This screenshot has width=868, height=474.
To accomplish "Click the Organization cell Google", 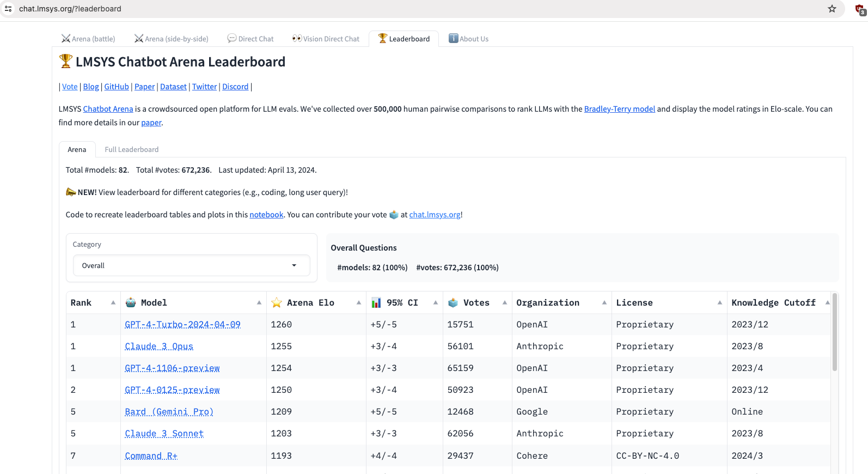I will [532, 412].
